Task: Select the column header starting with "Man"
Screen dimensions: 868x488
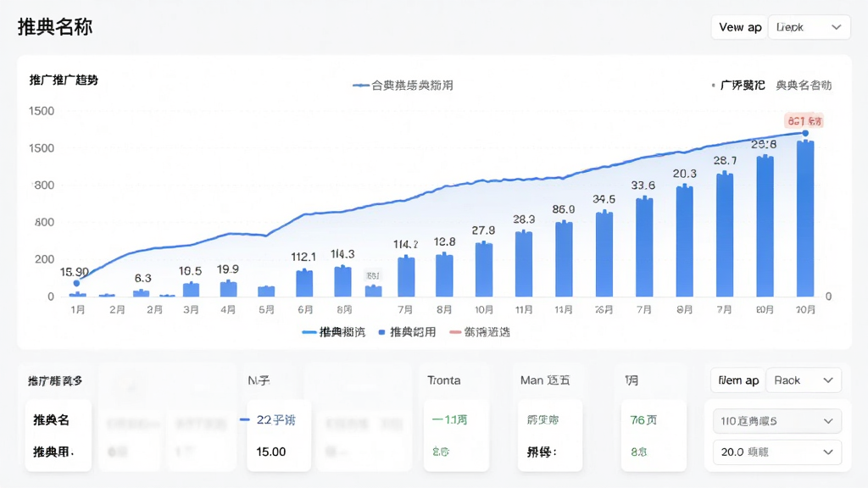Action: 545,380
